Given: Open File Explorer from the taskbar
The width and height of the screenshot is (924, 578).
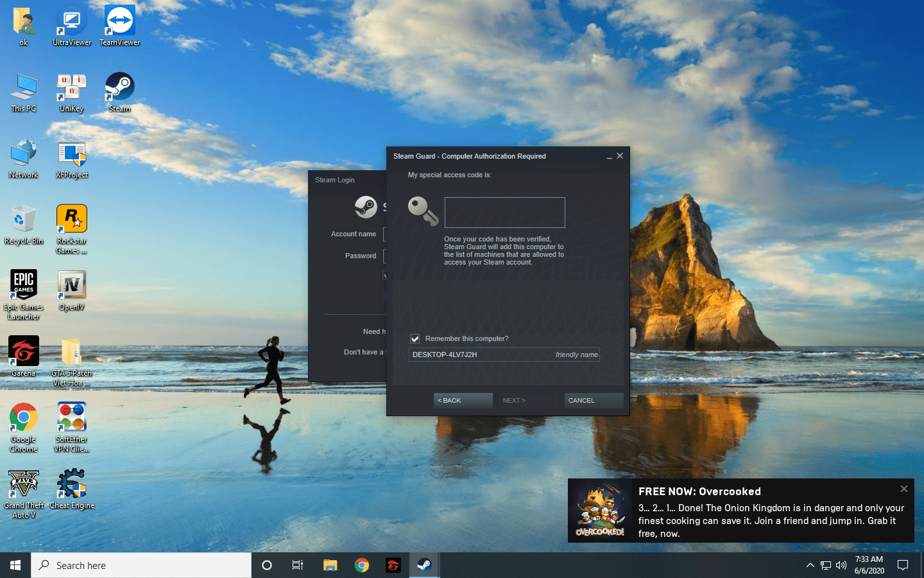Looking at the screenshot, I should point(330,565).
